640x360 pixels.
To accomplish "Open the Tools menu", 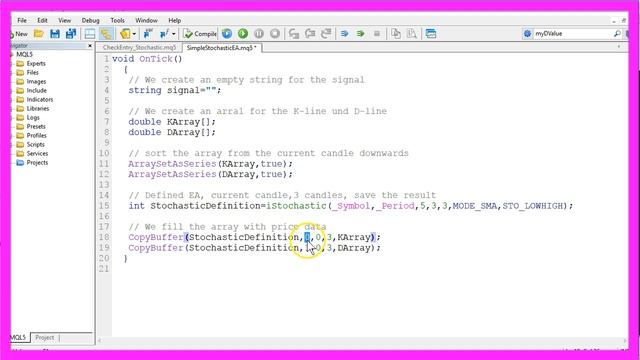I will [117, 20].
